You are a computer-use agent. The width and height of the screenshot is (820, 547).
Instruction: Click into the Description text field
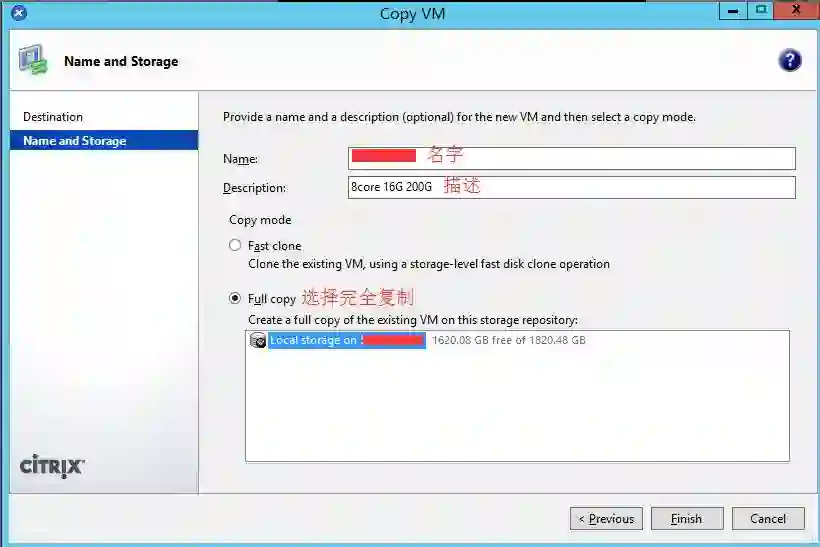[572, 187]
